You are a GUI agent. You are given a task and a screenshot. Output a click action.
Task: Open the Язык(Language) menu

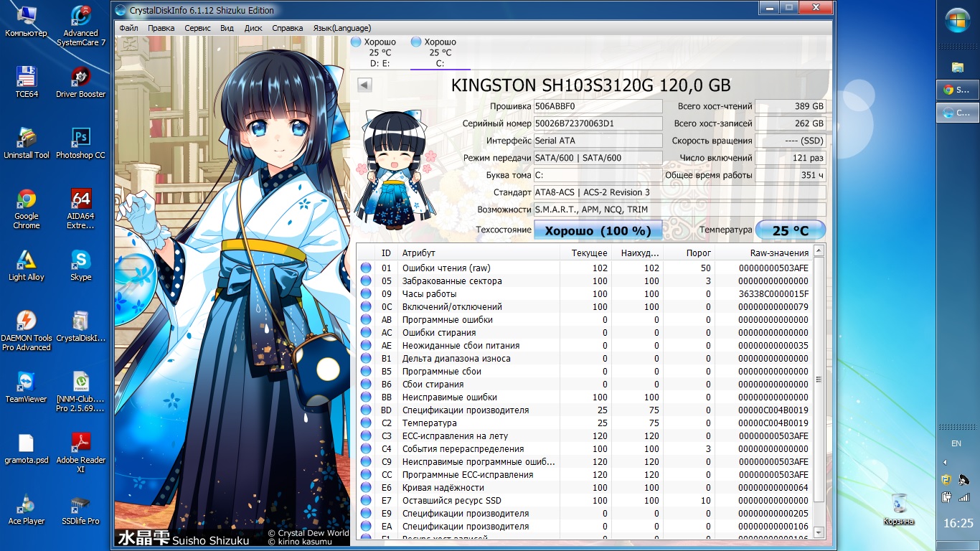point(341,28)
